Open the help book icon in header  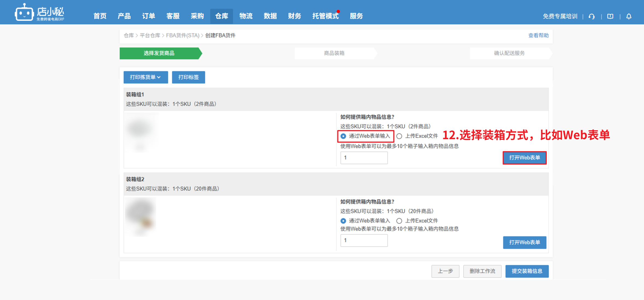click(x=610, y=16)
